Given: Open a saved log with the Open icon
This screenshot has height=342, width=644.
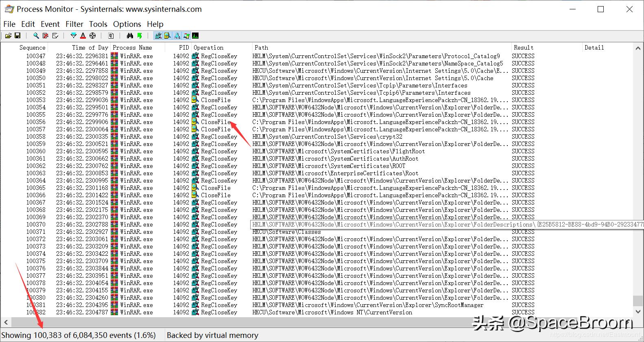Looking at the screenshot, I should (8, 36).
